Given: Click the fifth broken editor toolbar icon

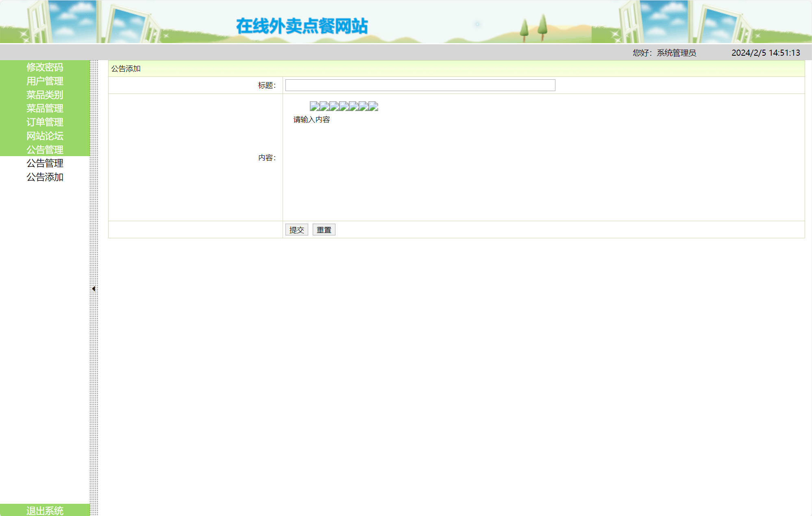Looking at the screenshot, I should [353, 106].
